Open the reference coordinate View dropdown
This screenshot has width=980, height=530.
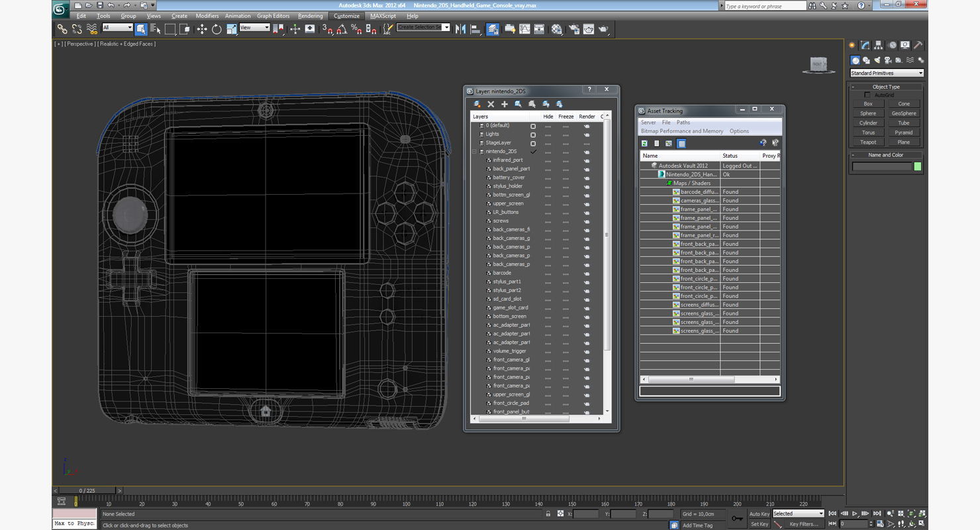(x=254, y=28)
